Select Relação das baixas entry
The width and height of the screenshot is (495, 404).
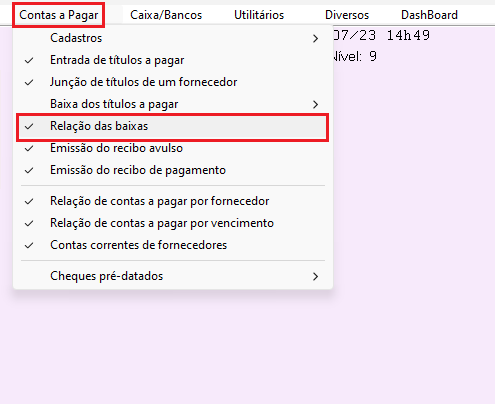(173, 127)
